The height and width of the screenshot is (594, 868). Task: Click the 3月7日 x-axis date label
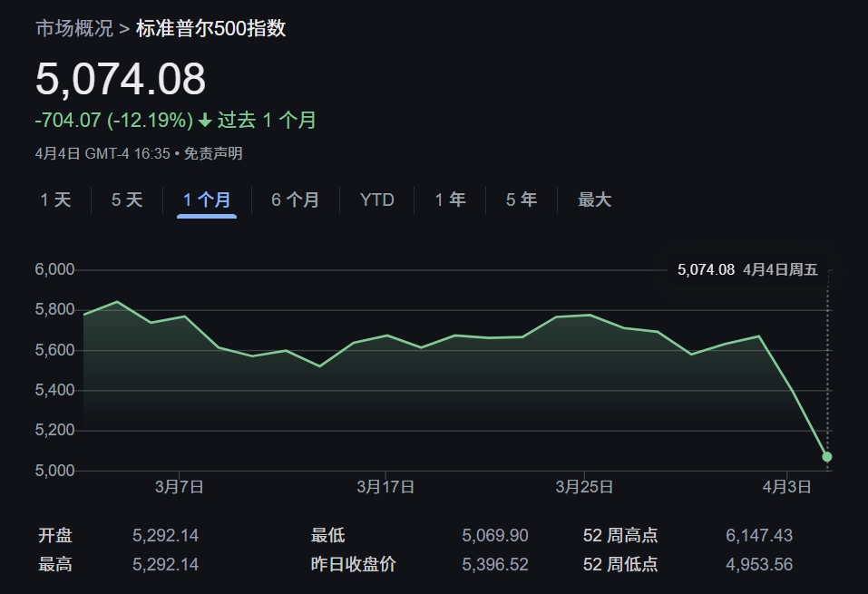click(180, 487)
